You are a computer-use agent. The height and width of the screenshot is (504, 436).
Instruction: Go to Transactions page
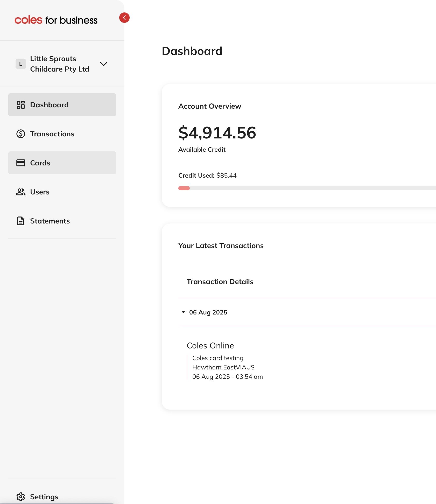[x=52, y=134]
